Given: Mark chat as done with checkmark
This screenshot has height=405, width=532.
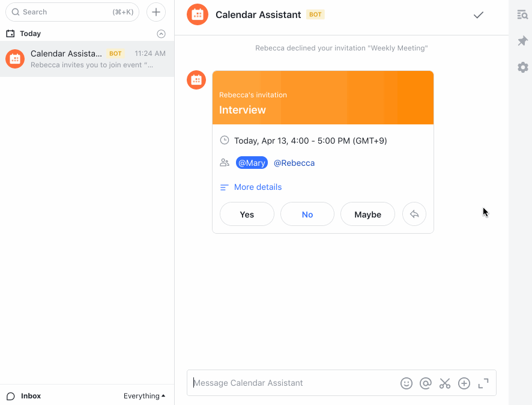Looking at the screenshot, I should (479, 15).
